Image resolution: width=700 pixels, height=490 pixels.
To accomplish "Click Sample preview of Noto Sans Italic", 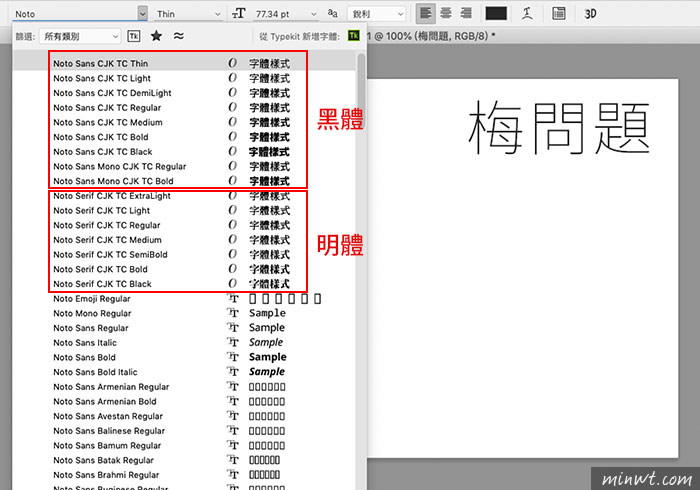I will (x=266, y=343).
